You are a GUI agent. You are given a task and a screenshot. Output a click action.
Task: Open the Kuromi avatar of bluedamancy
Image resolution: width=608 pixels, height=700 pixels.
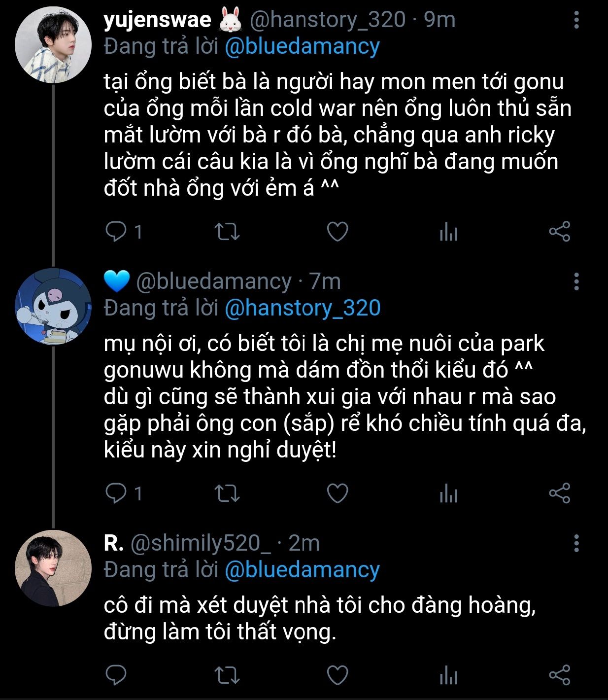[x=53, y=307]
